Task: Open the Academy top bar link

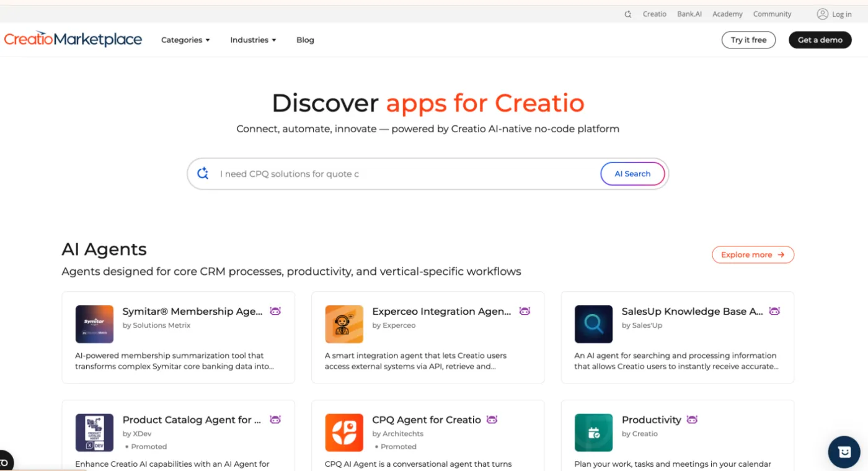Action: (x=727, y=14)
